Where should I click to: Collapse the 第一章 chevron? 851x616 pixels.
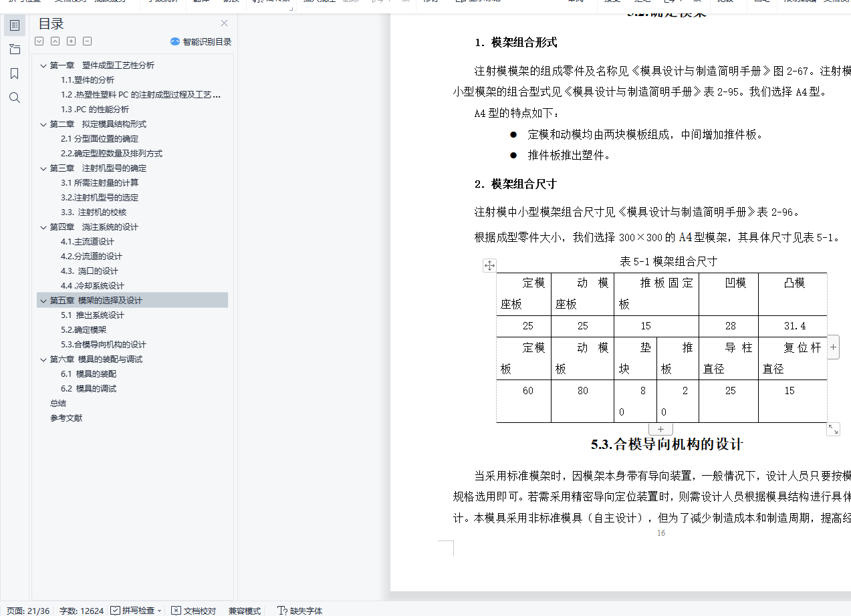43,65
